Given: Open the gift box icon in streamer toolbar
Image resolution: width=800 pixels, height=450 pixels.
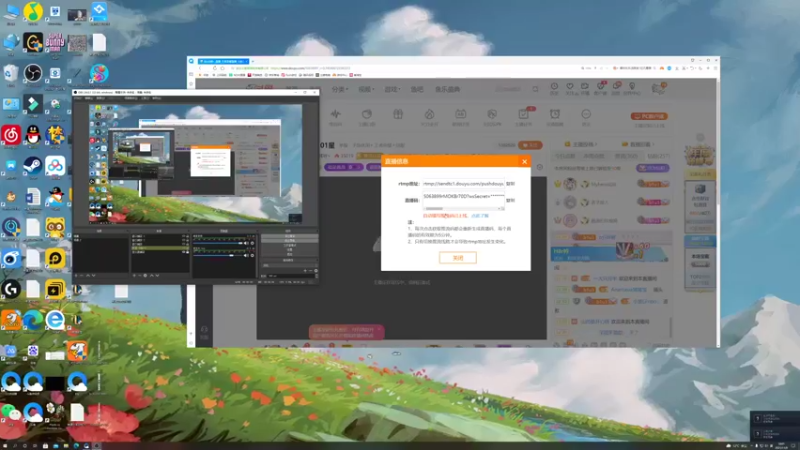Looking at the screenshot, I should 398,114.
